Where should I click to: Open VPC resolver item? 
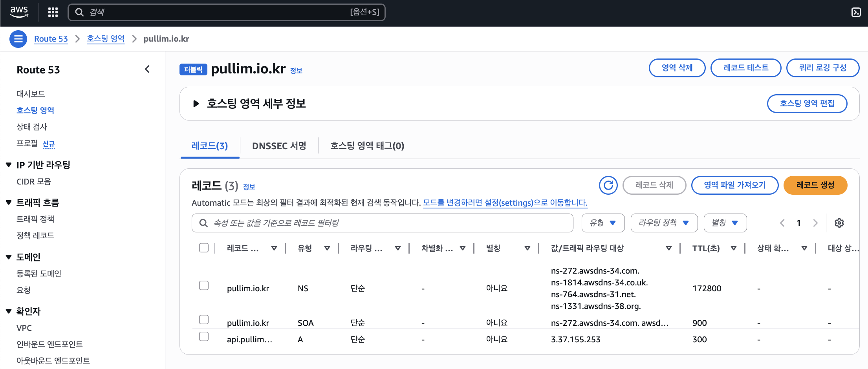point(24,328)
